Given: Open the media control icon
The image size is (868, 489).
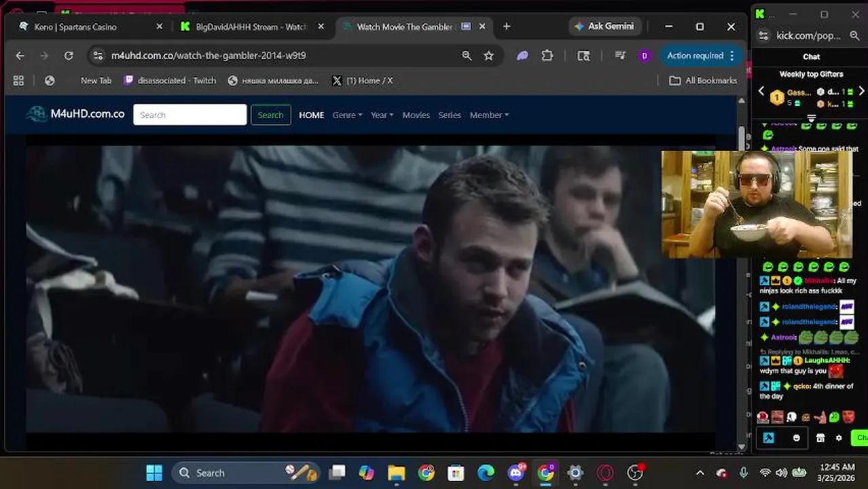Looking at the screenshot, I should (x=619, y=56).
